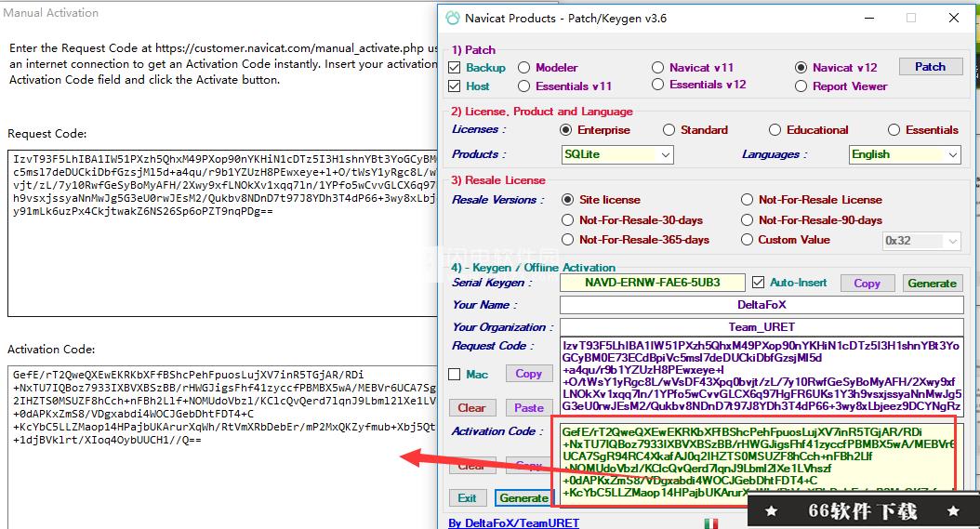Choose Educational license radio button

[x=775, y=130]
